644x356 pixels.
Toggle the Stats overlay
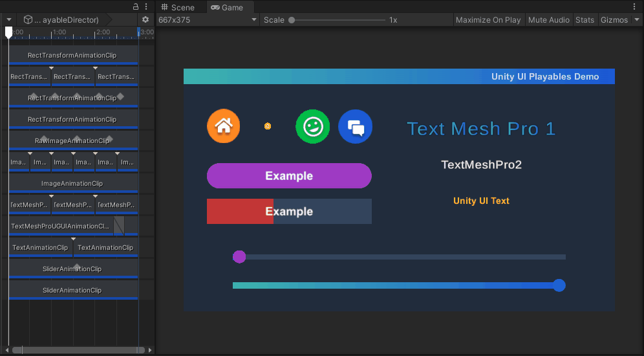585,20
